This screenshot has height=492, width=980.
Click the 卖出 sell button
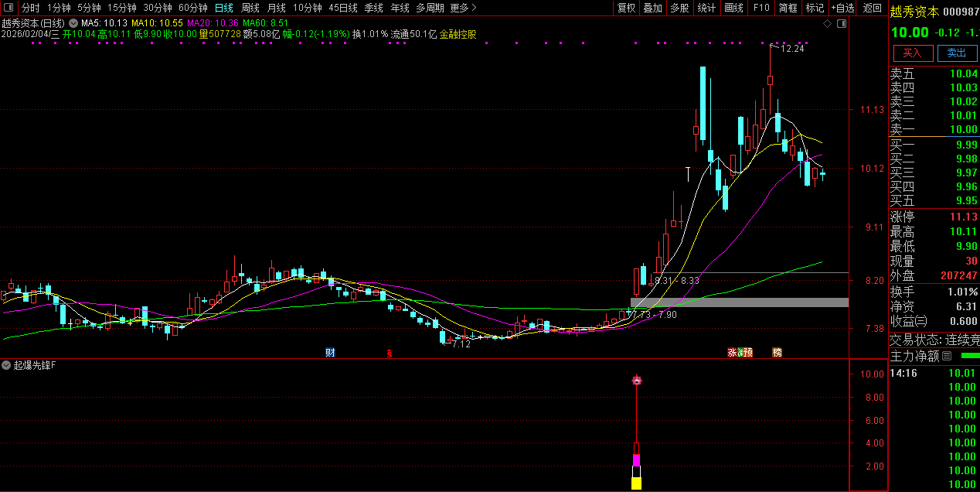tap(957, 53)
